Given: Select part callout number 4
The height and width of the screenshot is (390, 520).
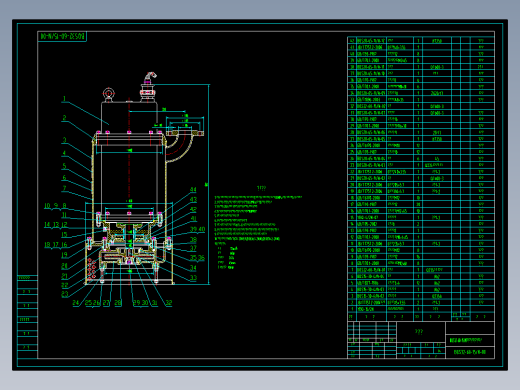Looking at the screenshot, I should [x=64, y=153].
